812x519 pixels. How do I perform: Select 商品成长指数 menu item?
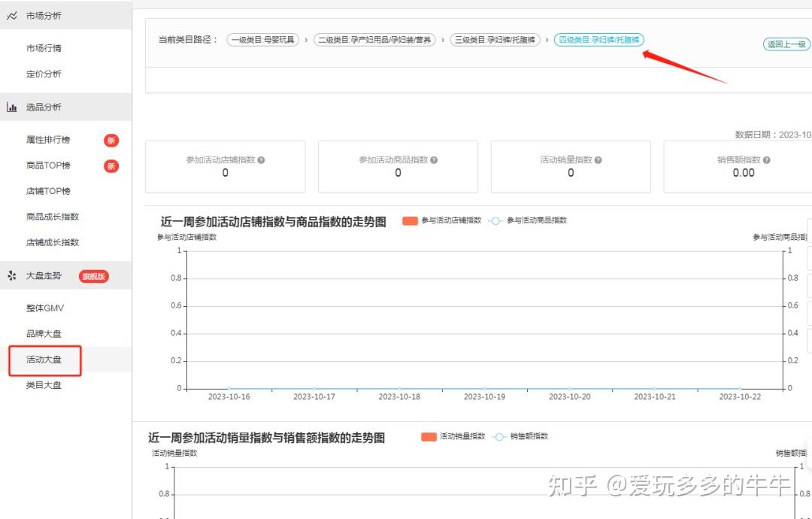coord(53,217)
